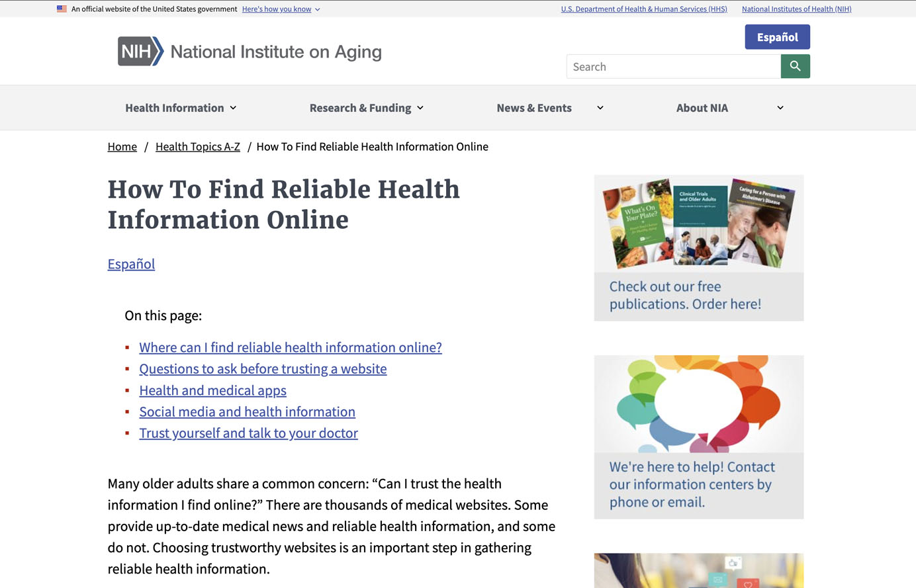Open the free publications order image card
The height and width of the screenshot is (588, 916).
point(698,248)
